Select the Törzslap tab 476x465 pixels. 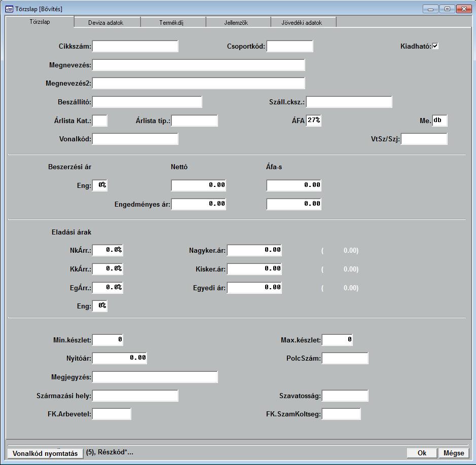point(40,22)
